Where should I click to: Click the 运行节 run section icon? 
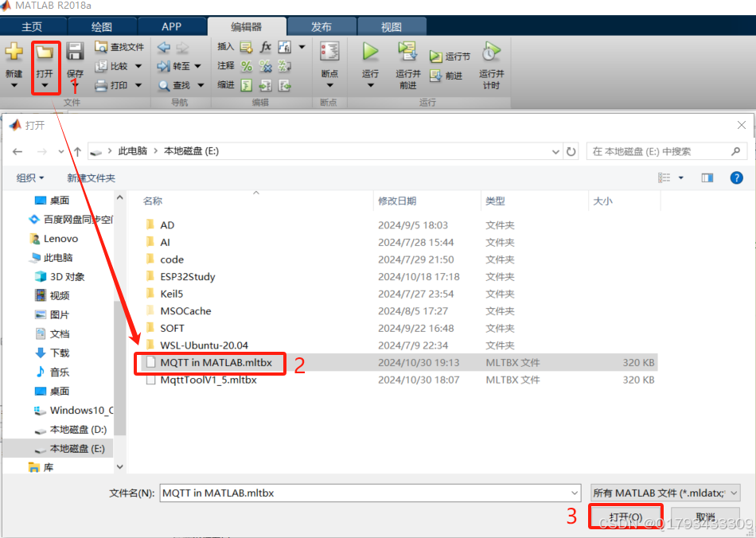click(x=436, y=57)
